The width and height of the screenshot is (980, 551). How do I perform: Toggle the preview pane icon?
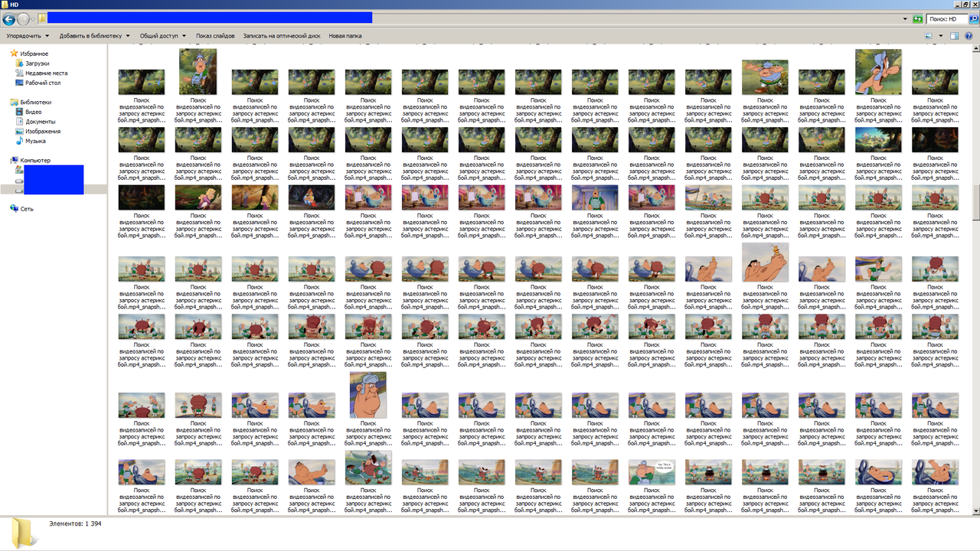[954, 35]
